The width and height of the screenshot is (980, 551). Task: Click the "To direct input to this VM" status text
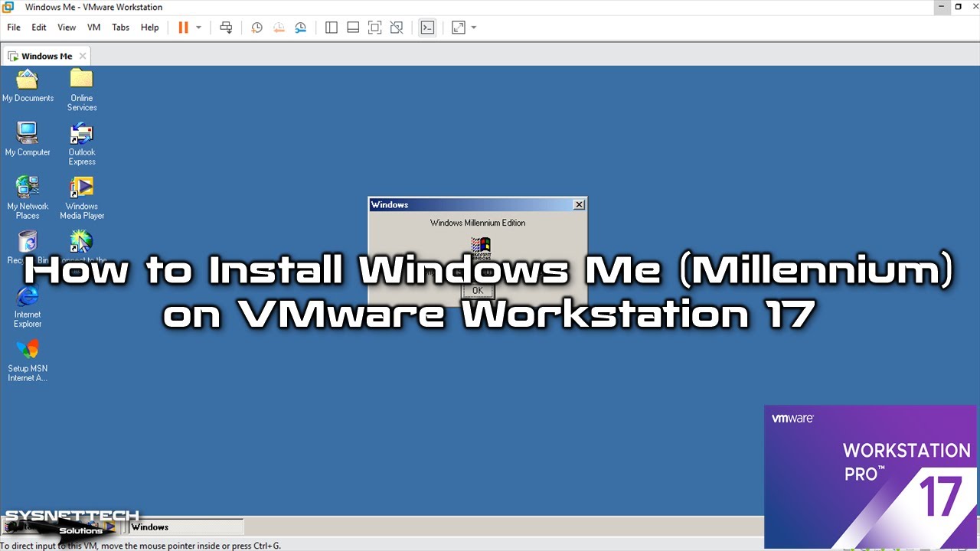[141, 546]
